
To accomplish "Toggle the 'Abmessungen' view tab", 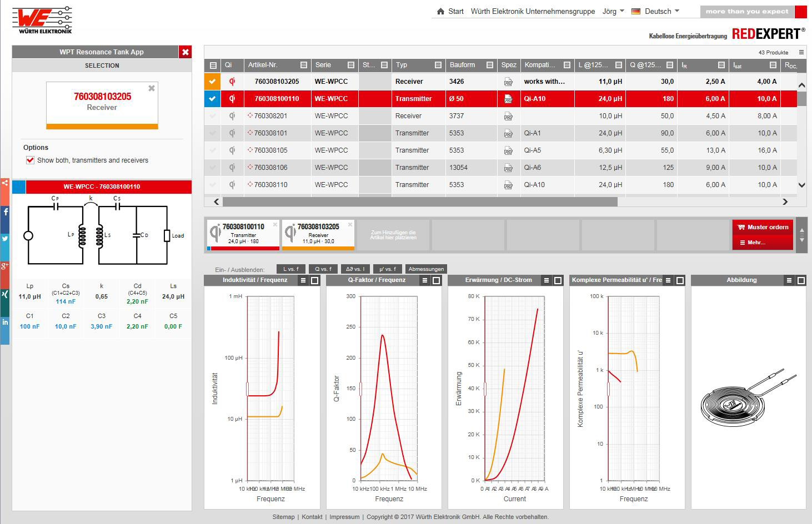I will [426, 269].
